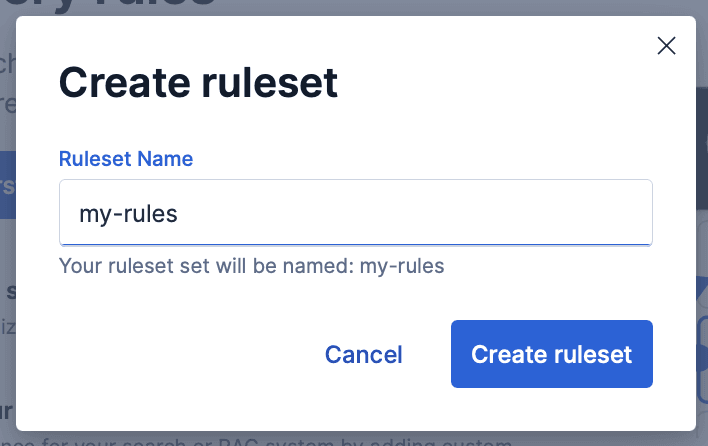Click the Ruleset Name input field

[x=355, y=212]
